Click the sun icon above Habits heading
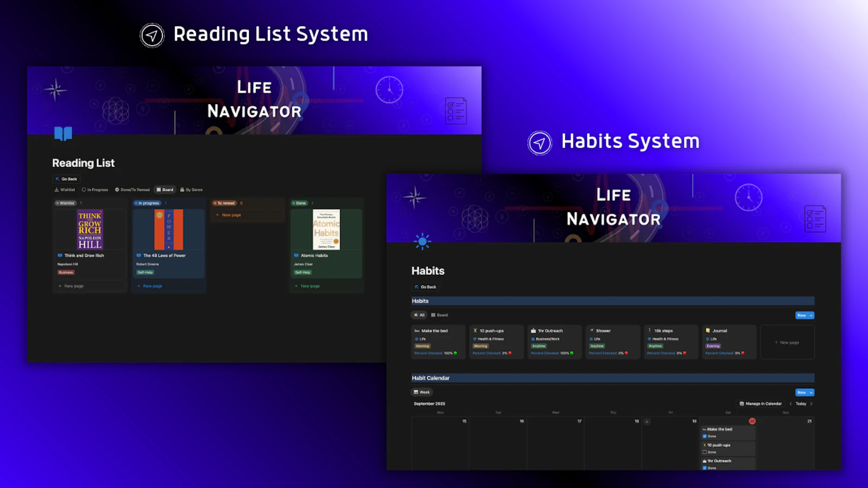The height and width of the screenshot is (488, 868). point(422,240)
